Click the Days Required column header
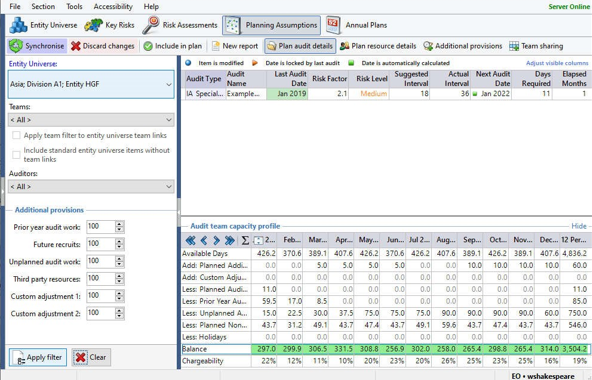Screen dimensions: 592x380 (x=532, y=79)
